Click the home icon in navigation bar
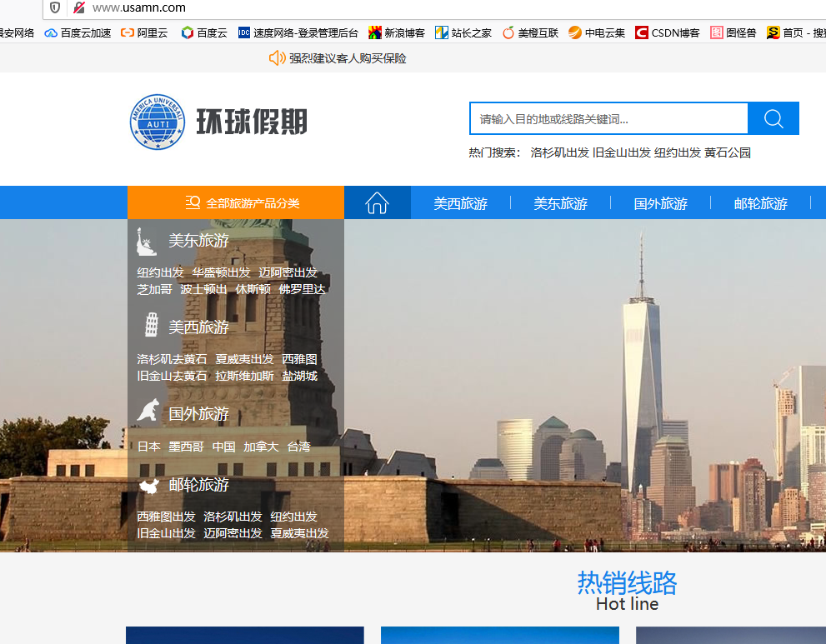Image resolution: width=826 pixels, height=644 pixels. [377, 202]
